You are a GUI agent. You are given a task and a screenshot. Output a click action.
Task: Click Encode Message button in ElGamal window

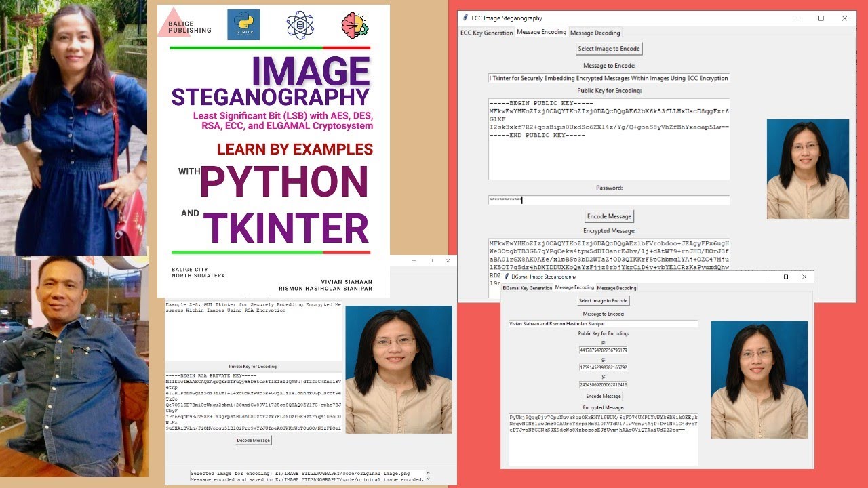click(603, 396)
